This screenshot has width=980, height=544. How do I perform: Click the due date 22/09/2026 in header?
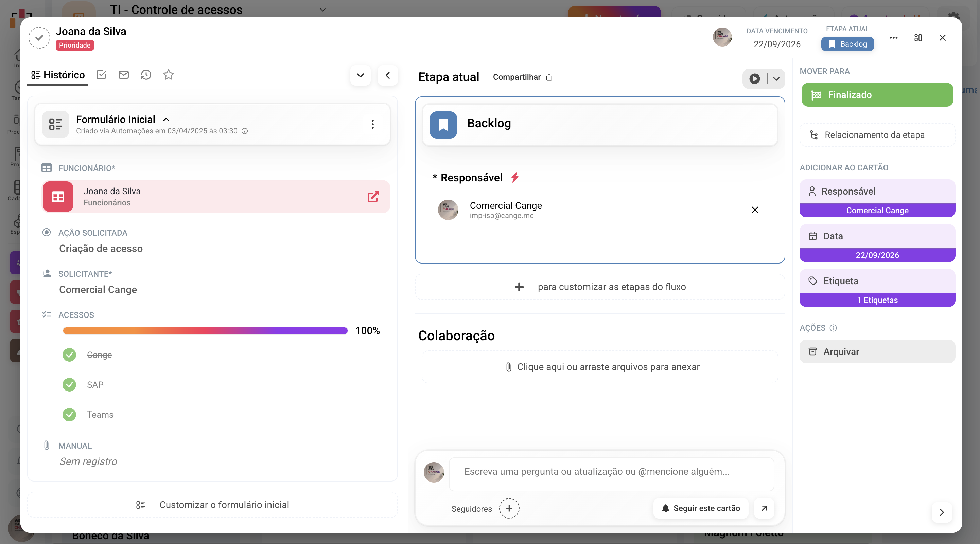point(777,44)
